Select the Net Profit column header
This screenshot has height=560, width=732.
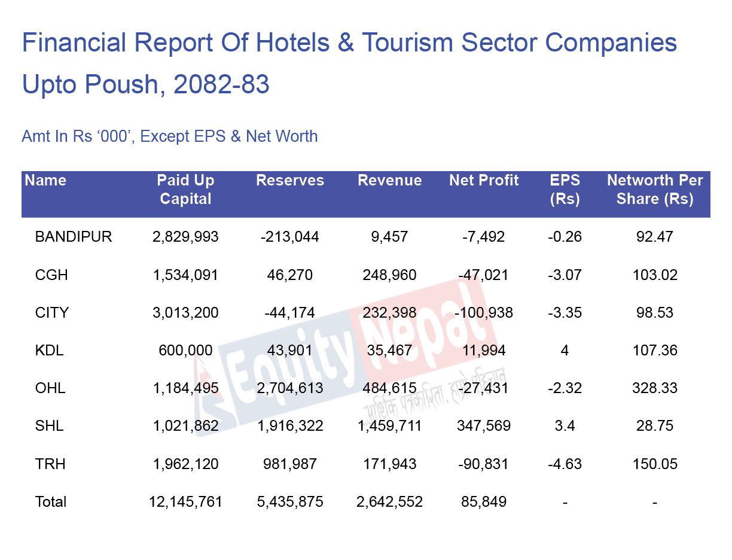pyautogui.click(x=484, y=181)
